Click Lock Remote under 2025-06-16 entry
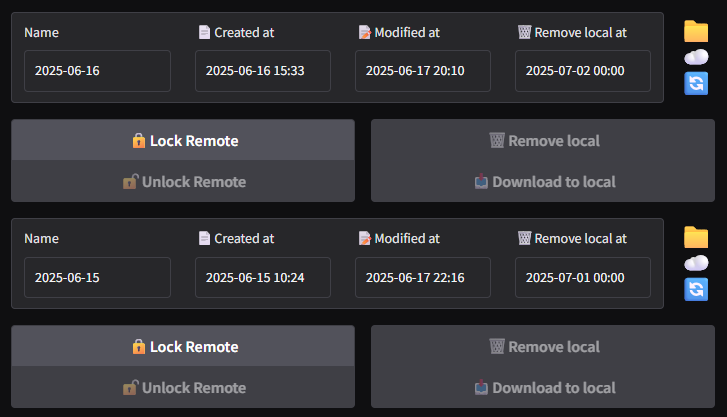The height and width of the screenshot is (417, 727). 183,140
